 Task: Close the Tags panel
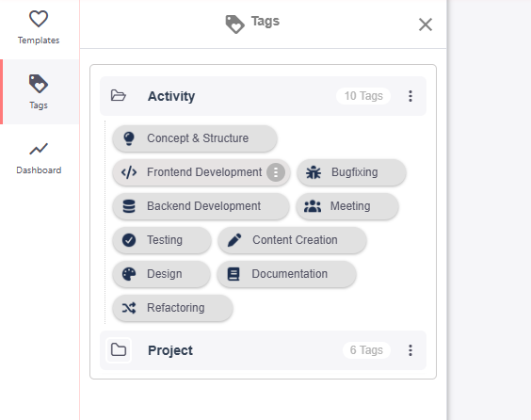(x=426, y=24)
